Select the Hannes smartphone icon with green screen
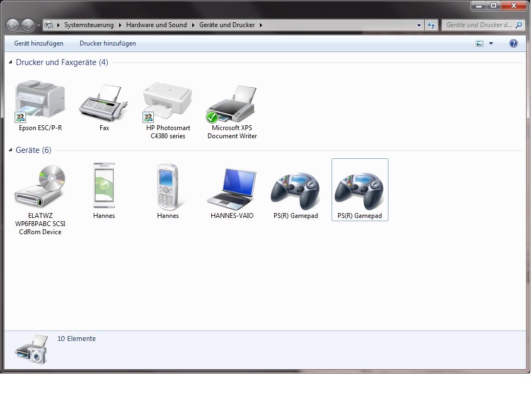532x412 pixels. coord(104,185)
